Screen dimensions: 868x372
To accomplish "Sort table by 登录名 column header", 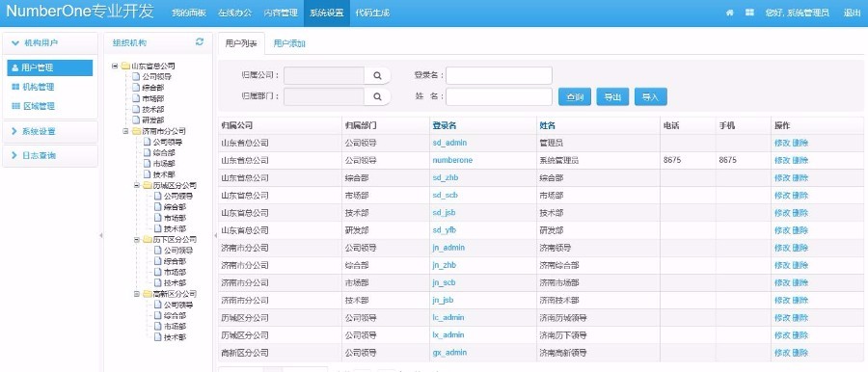I will (444, 125).
